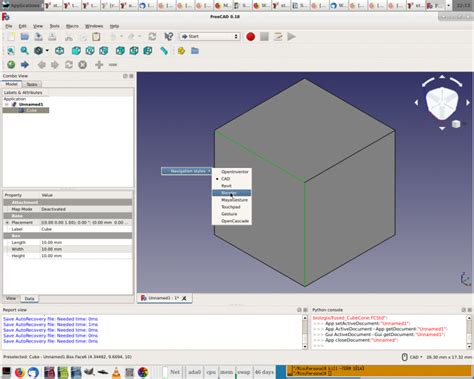Click the Paste clipboard icon
Image resolution: width=474 pixels, height=379 pixels.
[96, 37]
